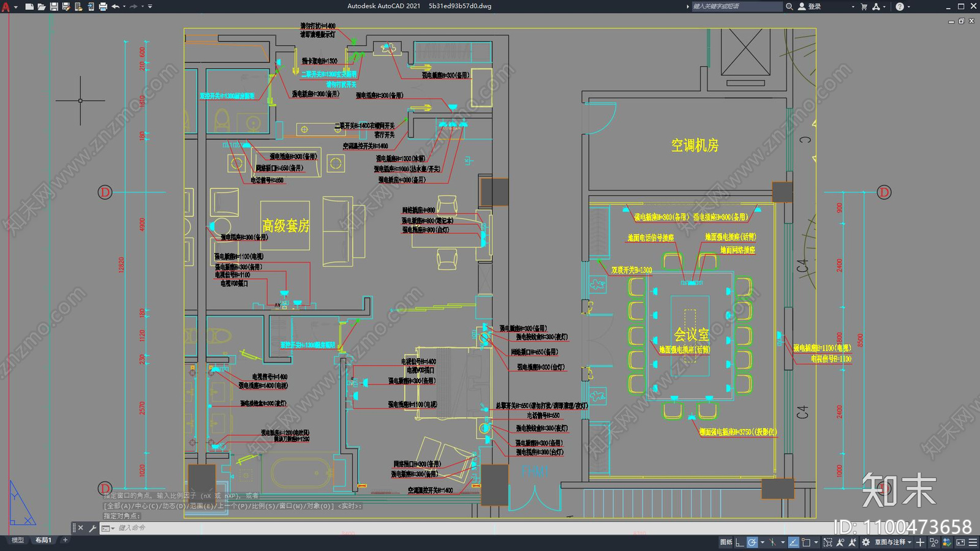Click the Save As icon
This screenshot has height=551, width=980.
click(66, 7)
